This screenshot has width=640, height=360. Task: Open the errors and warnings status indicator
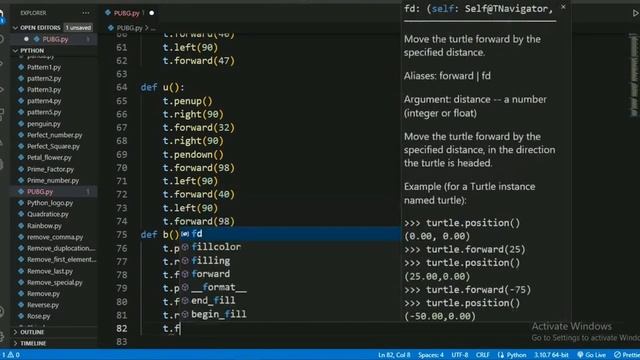pyautogui.click(x=11, y=355)
